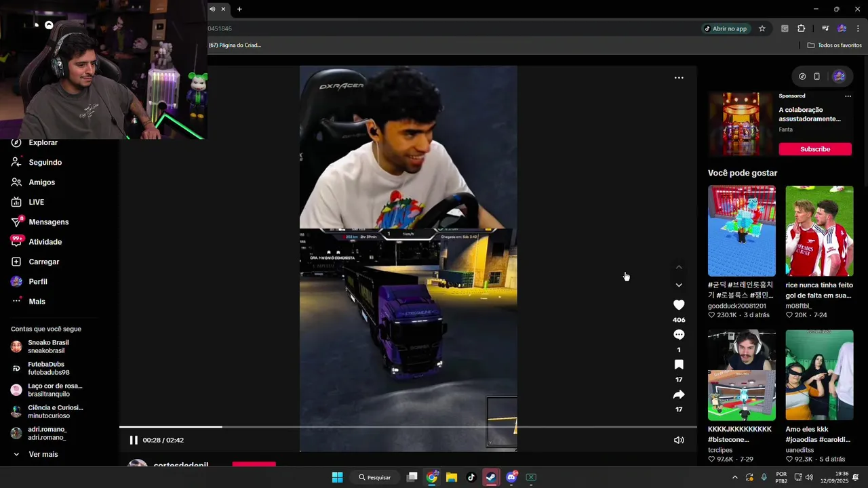
Task: Show hidden system tray icons
Action: pyautogui.click(x=734, y=477)
